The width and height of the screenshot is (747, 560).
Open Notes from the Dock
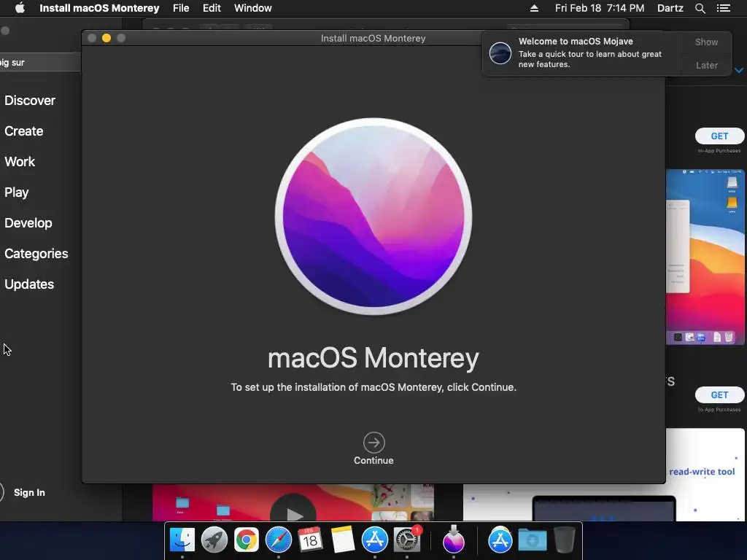tap(342, 540)
